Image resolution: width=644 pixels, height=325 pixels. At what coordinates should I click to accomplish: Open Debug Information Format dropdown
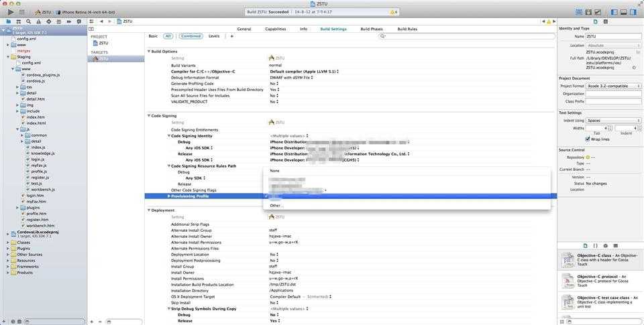[292, 78]
